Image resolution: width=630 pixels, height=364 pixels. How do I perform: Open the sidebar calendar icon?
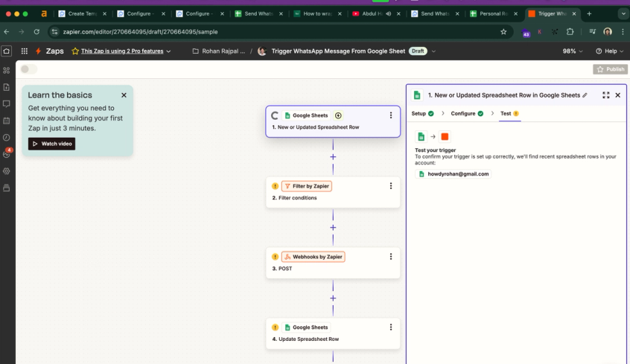tap(7, 121)
